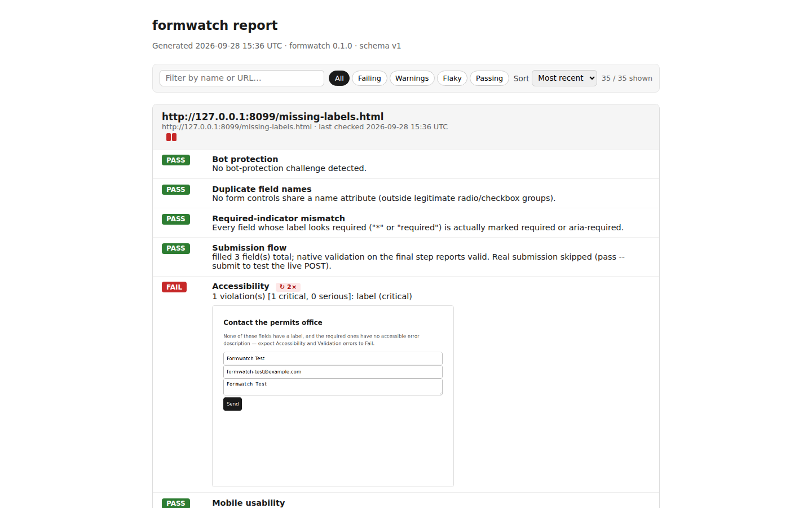This screenshot has height=508, width=812.
Task: Click 'No form controls share a name' description
Action: [383, 198]
